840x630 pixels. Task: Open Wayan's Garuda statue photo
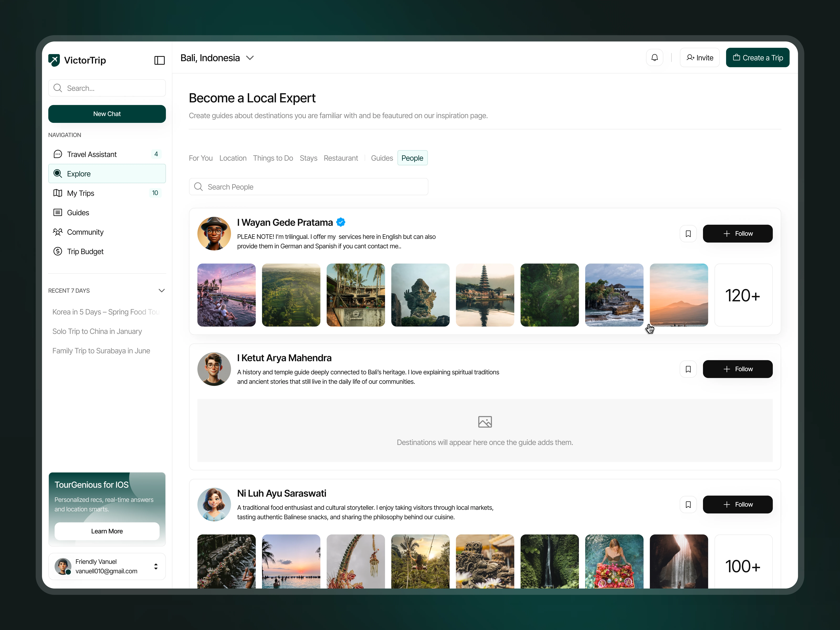point(420,295)
